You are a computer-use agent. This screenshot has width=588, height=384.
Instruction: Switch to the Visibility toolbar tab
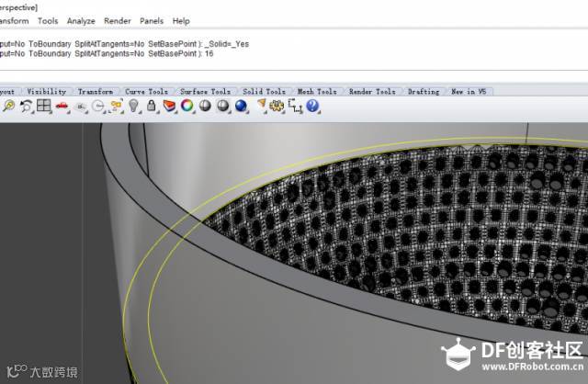(x=47, y=92)
